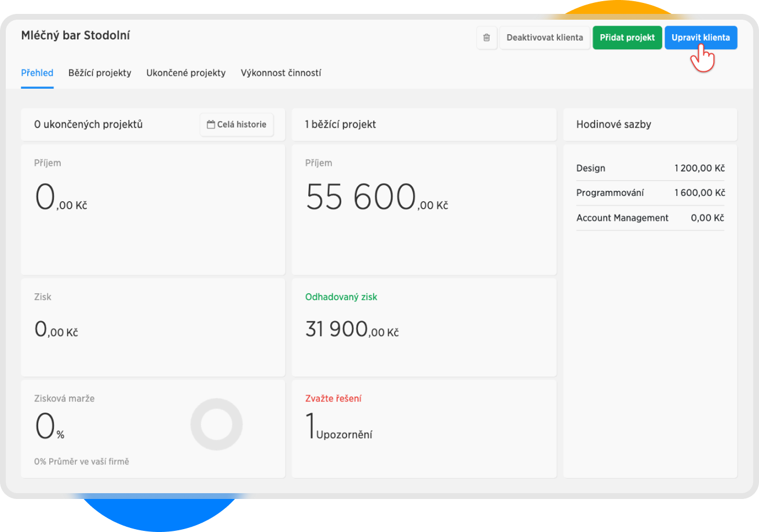759x532 pixels.
Task: Click the Account Management rate row
Action: tap(650, 218)
